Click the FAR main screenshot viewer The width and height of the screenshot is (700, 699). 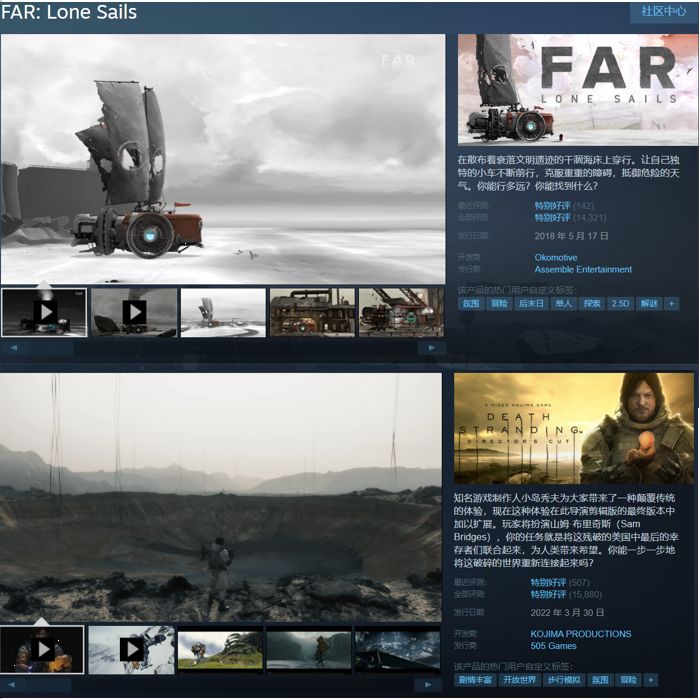pos(223,158)
